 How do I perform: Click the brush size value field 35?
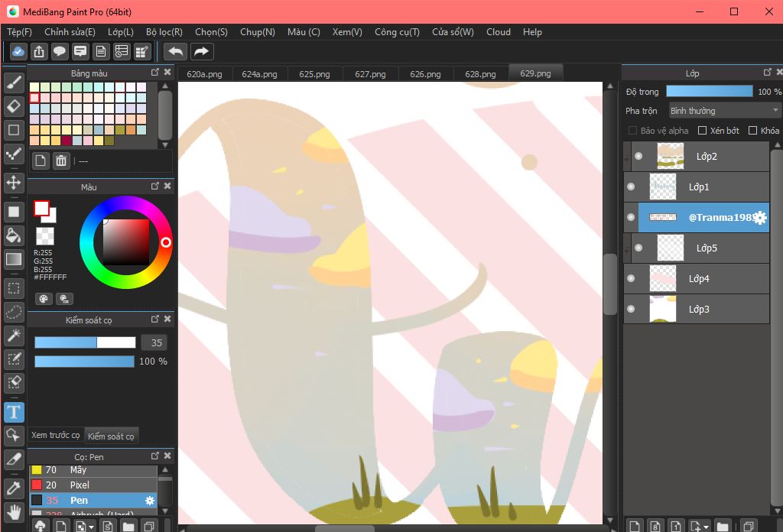tap(154, 343)
